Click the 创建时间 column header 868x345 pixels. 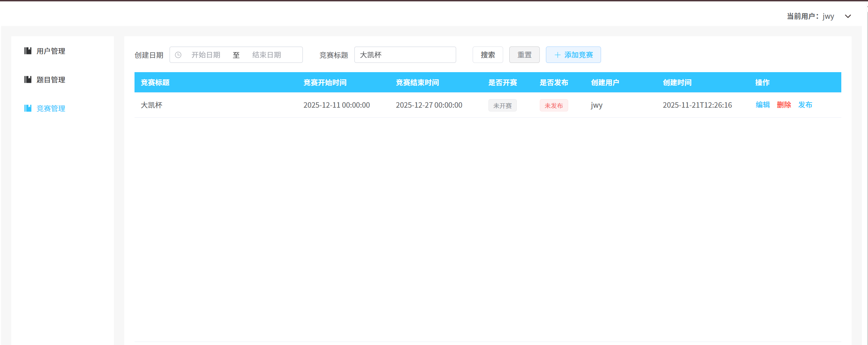click(677, 82)
